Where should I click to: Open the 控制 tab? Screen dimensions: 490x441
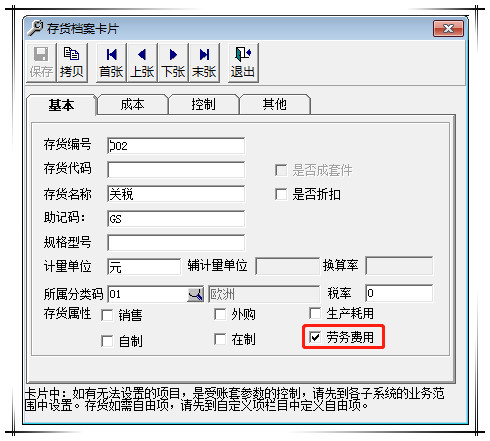point(204,105)
